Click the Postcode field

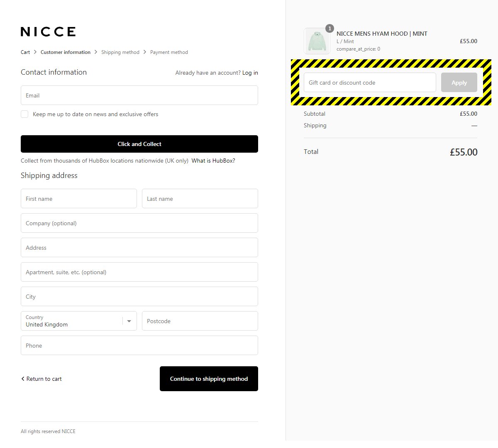pyautogui.click(x=200, y=321)
